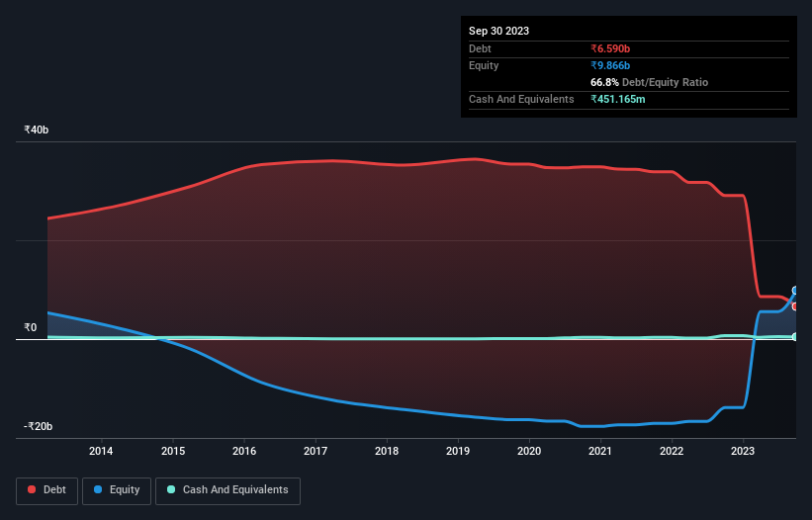Click the ₹40b y-axis label

tap(37, 130)
